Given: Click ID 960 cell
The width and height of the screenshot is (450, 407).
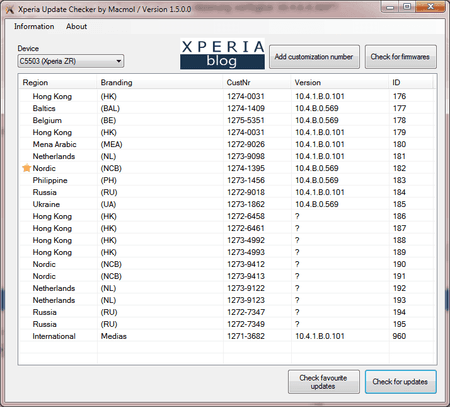Looking at the screenshot, I should coord(399,336).
